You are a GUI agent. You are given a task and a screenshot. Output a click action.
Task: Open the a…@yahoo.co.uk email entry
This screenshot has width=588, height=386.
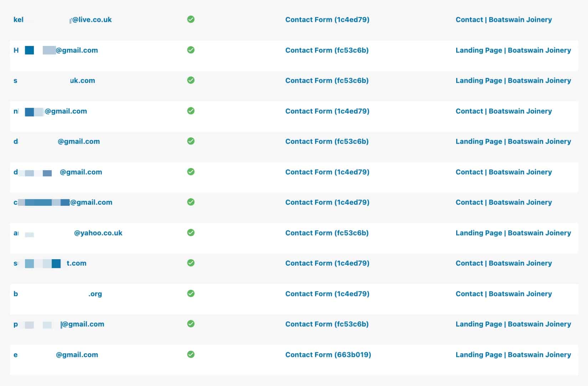68,233
